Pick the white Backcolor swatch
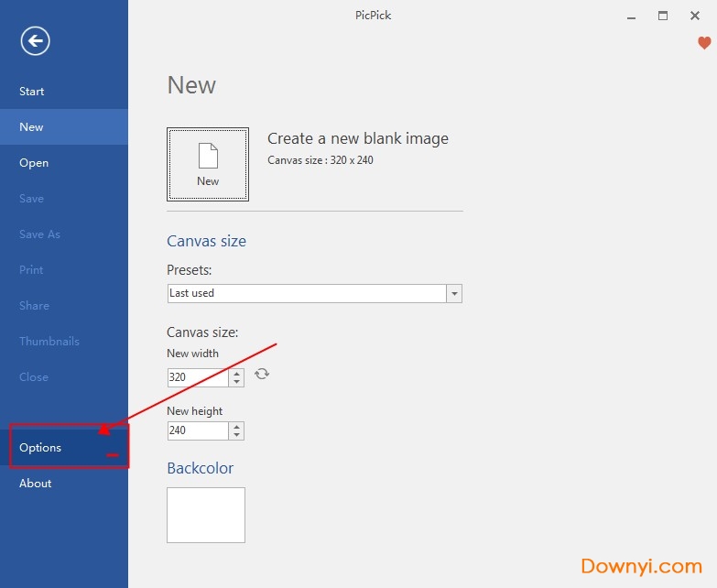The height and width of the screenshot is (588, 717). pos(206,515)
